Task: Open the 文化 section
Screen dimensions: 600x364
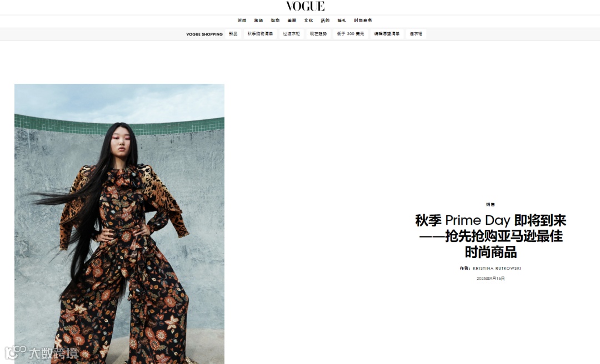Action: (308, 21)
